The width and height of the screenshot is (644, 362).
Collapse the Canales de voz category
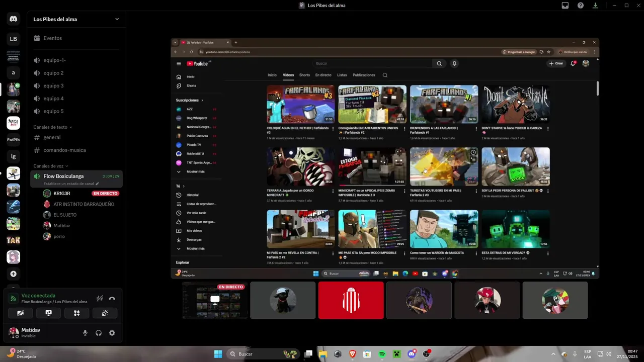pos(51,166)
